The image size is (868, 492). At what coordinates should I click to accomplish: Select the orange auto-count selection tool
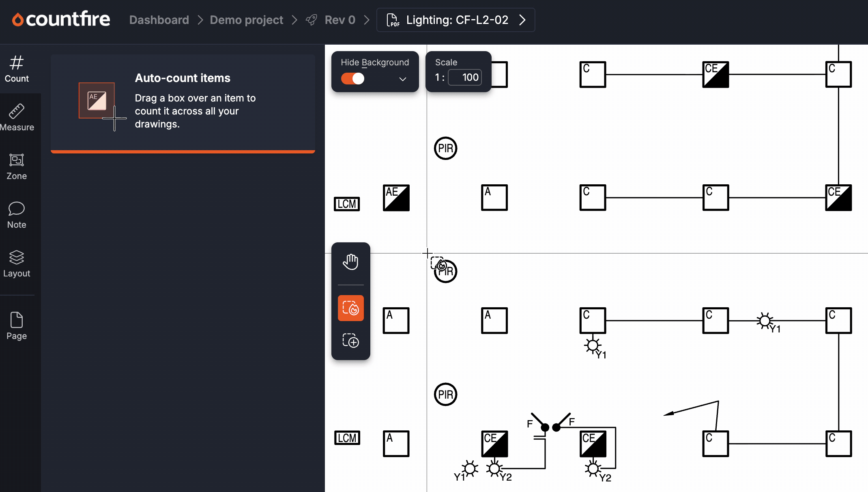350,308
